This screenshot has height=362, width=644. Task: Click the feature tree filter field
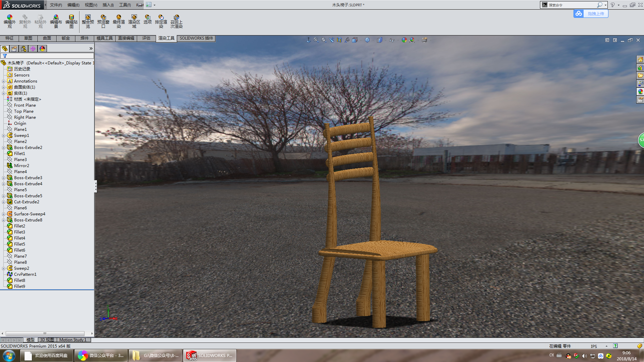click(47, 56)
